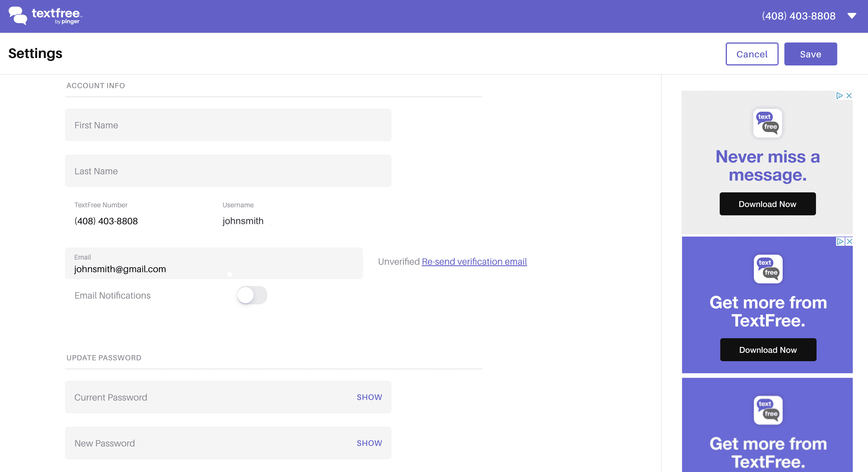The height and width of the screenshot is (472, 868).
Task: Click the AdChoices icon on the purple ad
Action: 840,242
